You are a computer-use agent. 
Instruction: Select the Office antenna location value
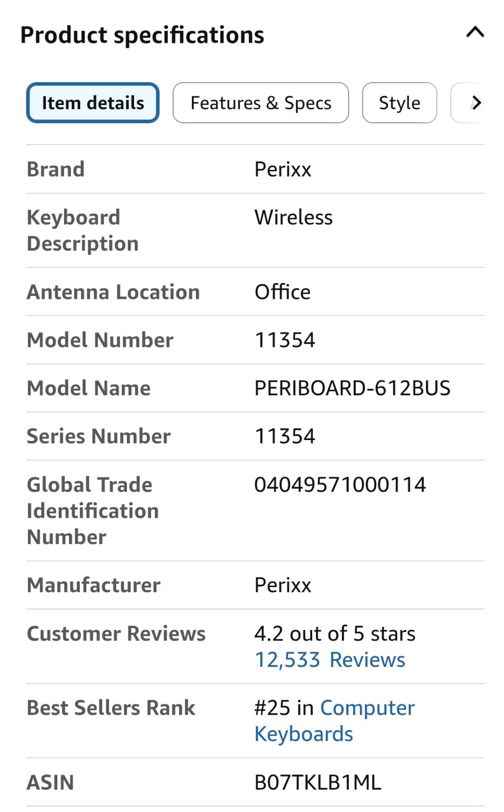coord(282,292)
